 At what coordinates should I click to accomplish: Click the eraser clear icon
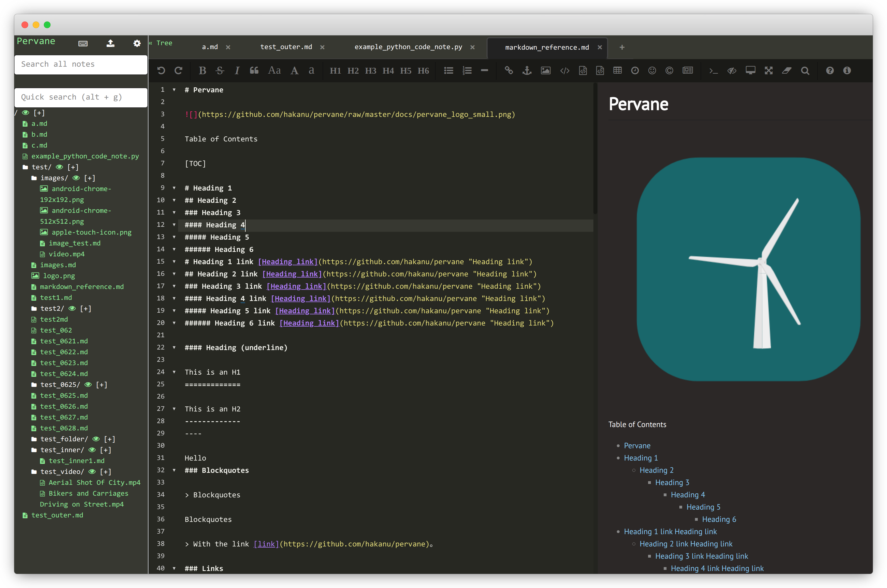787,71
